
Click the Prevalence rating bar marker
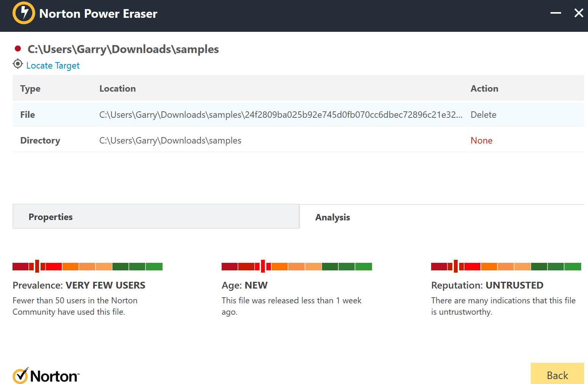[x=37, y=266]
